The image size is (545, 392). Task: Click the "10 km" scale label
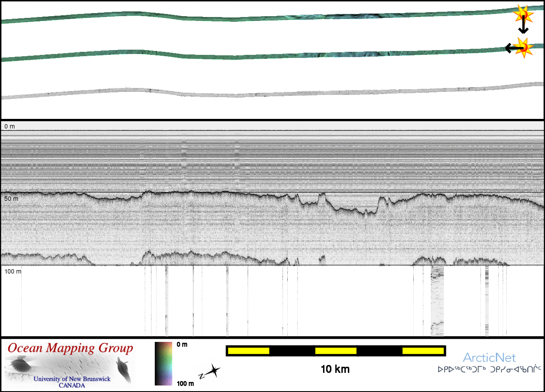tap(335, 369)
